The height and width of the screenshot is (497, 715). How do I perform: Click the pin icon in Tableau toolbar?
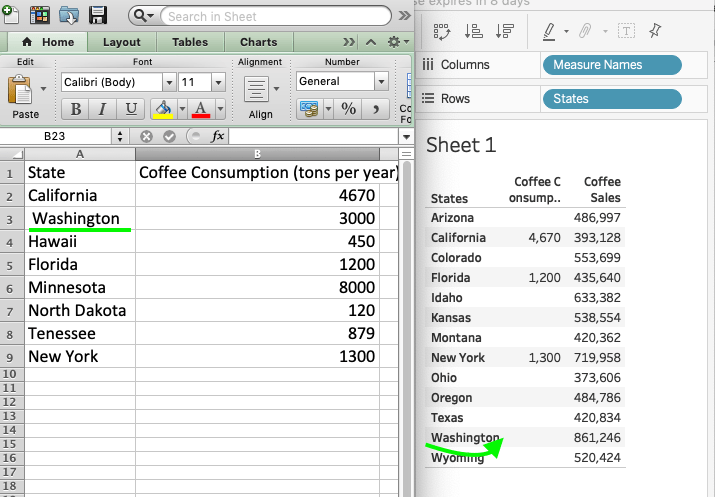click(655, 31)
